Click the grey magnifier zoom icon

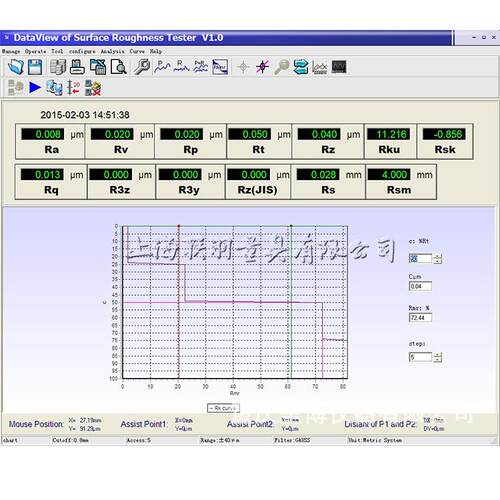[282, 67]
